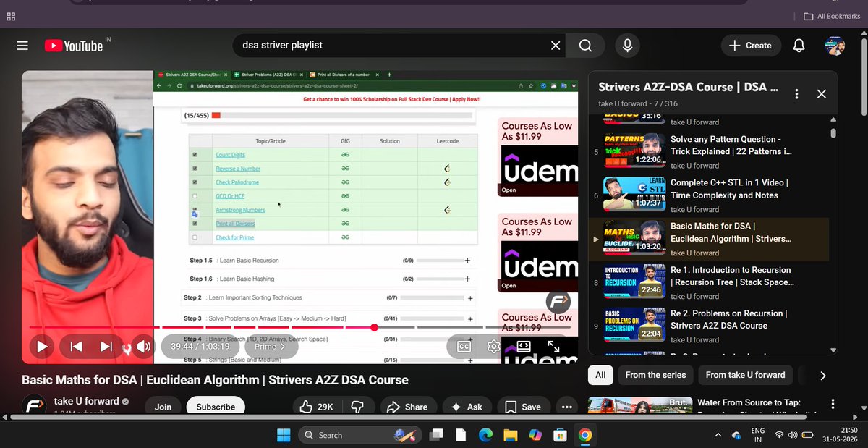Click the taskbar Search box
Image resolution: width=868 pixels, height=448 pixels.
pos(360,435)
